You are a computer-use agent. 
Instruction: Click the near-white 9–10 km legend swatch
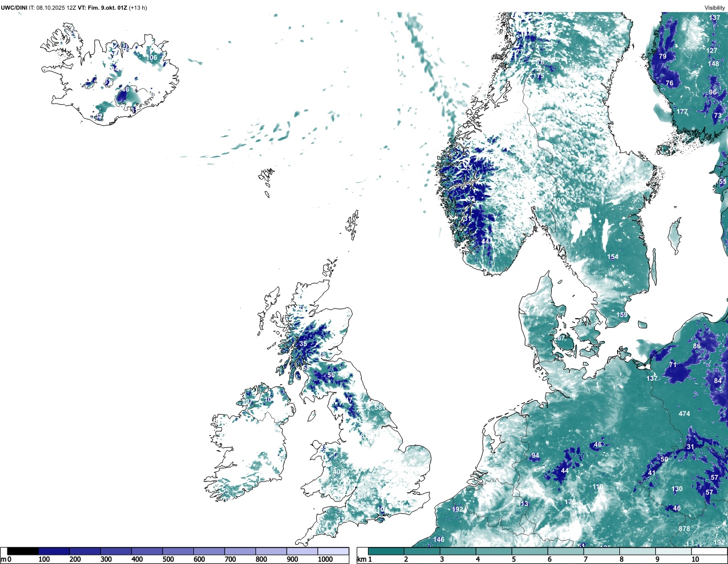(674, 551)
